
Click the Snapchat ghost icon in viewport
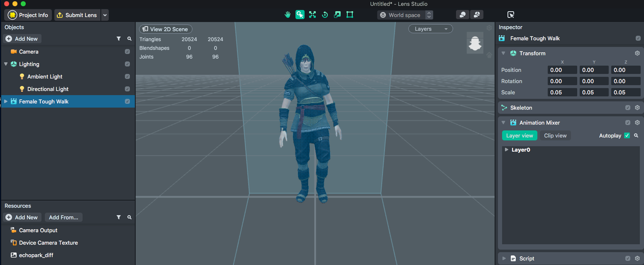(475, 42)
